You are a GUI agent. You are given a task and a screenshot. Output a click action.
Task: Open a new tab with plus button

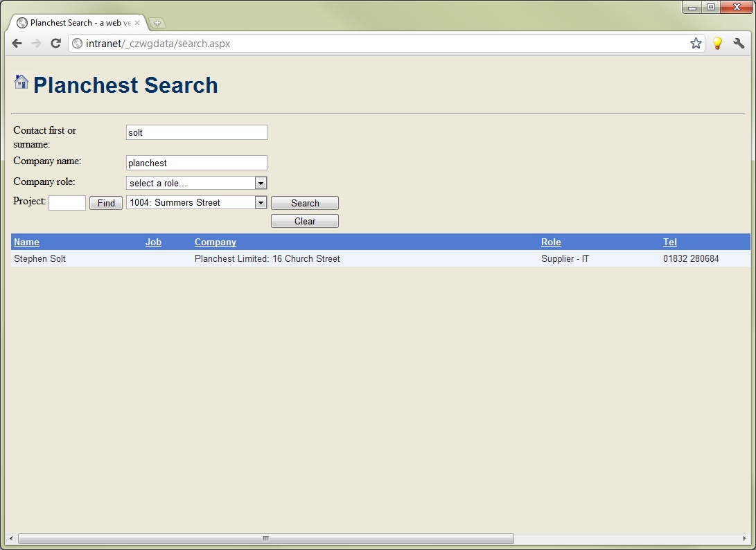pyautogui.click(x=157, y=23)
